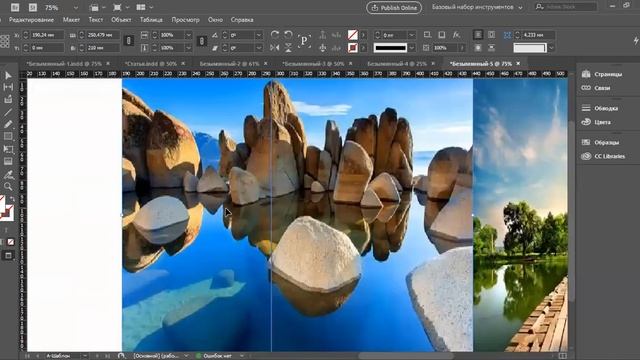Open the Объект menu
Image resolution: width=640 pixels, height=360 pixels.
coord(121,20)
